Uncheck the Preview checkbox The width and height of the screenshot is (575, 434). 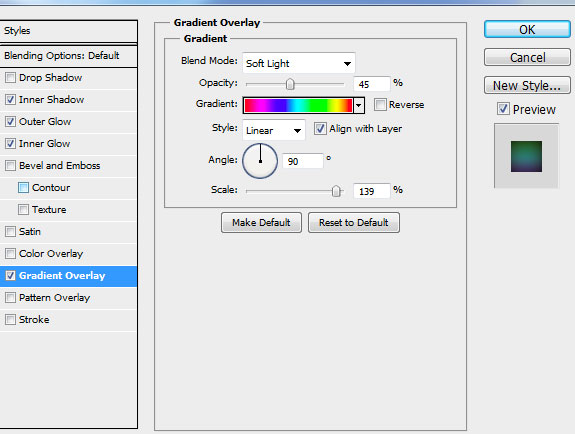[x=503, y=109]
